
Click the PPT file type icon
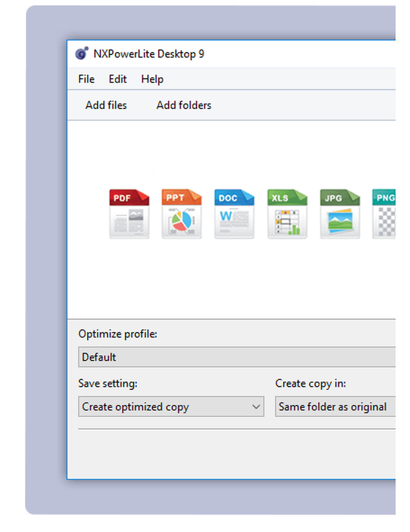point(182,213)
